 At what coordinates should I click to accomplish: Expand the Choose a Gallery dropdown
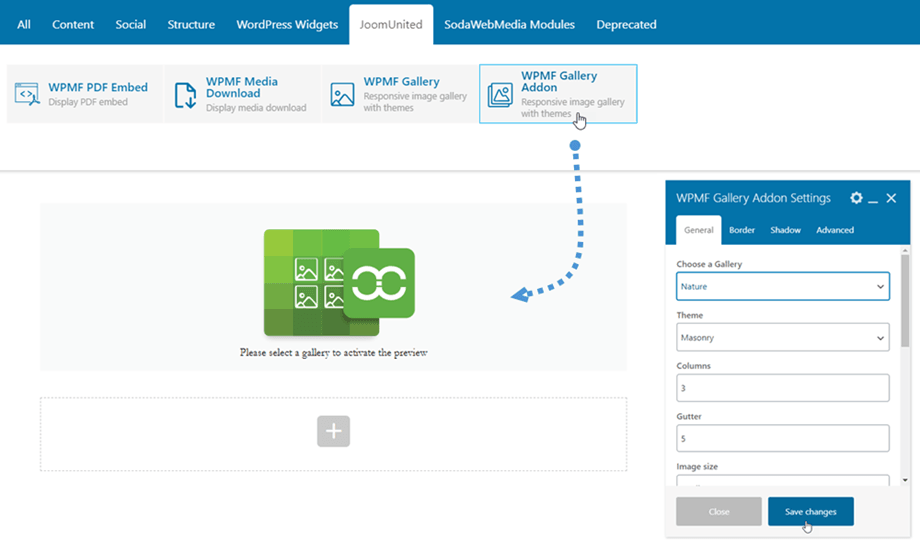(x=783, y=286)
